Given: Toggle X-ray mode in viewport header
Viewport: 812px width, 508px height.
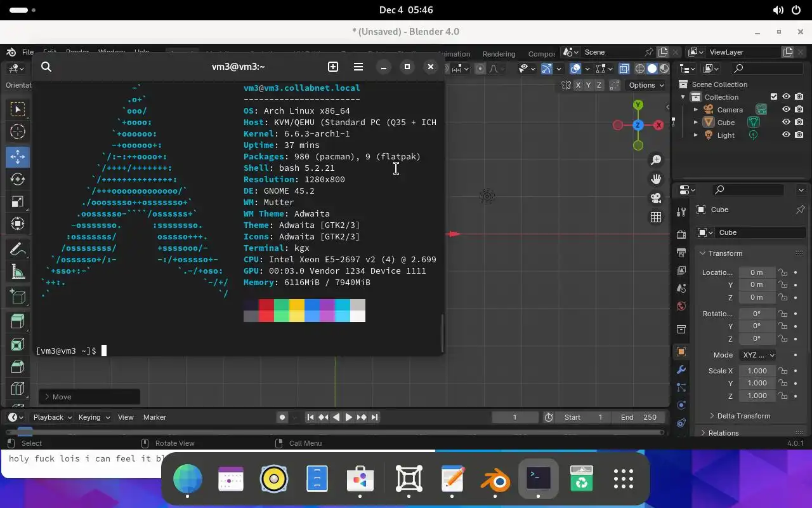Looking at the screenshot, I should pyautogui.click(x=624, y=69).
